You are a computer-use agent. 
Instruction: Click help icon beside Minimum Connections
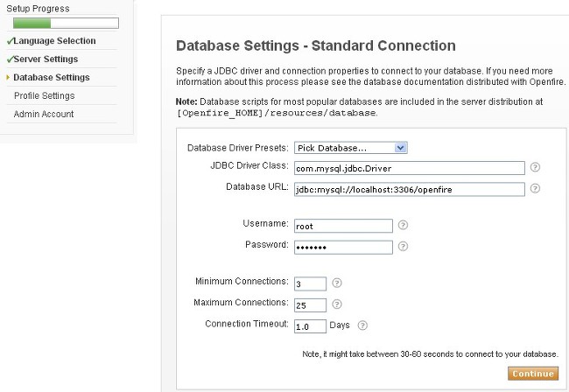pyautogui.click(x=337, y=283)
